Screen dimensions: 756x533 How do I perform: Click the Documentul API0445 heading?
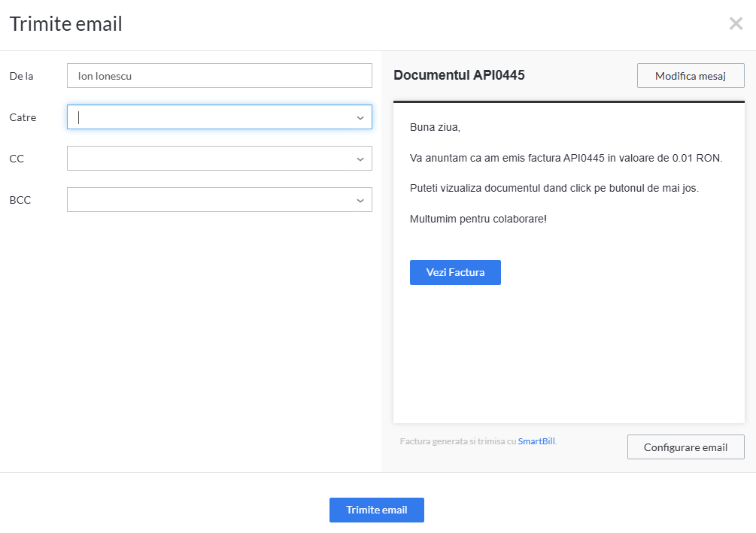[x=459, y=75]
